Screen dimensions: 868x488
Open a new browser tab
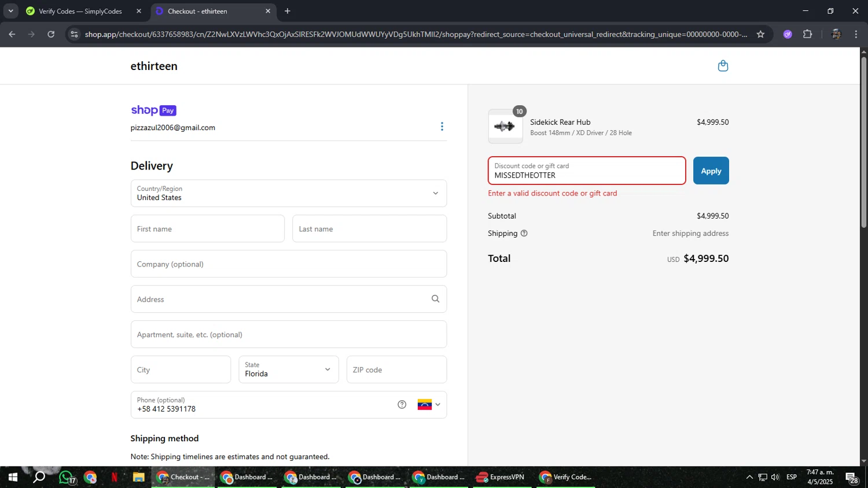point(288,11)
